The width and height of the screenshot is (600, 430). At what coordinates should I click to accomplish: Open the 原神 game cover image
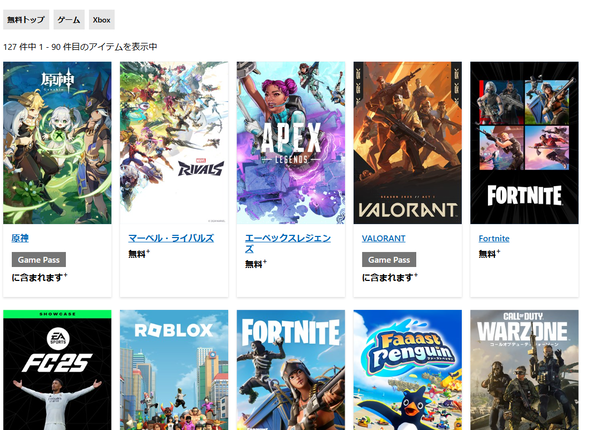57,143
